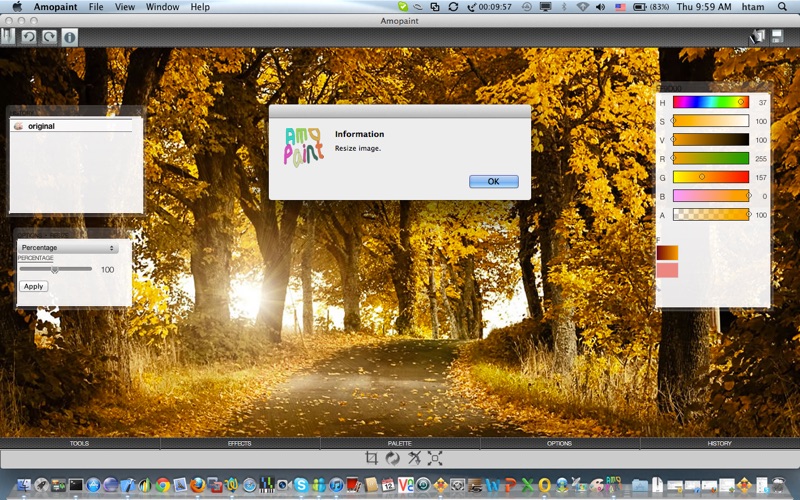Image resolution: width=800 pixels, height=500 pixels.
Task: Click the H hue slider
Action: (711, 102)
